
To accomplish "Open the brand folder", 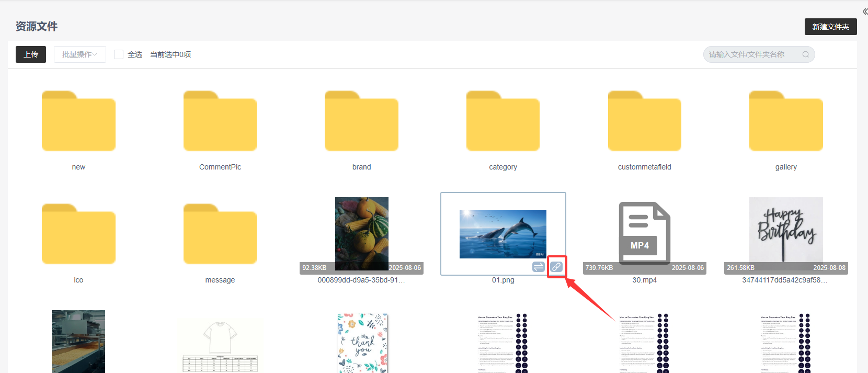I will click(x=361, y=121).
